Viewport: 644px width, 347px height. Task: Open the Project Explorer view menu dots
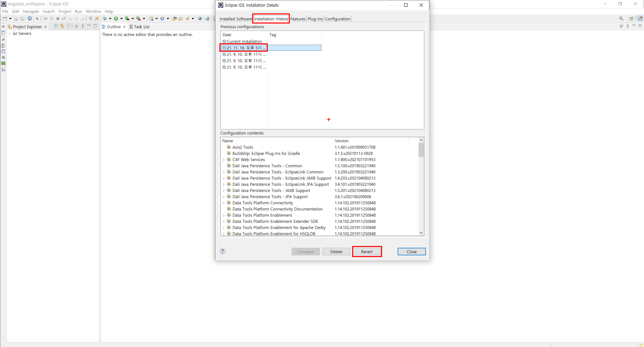pos(83,26)
